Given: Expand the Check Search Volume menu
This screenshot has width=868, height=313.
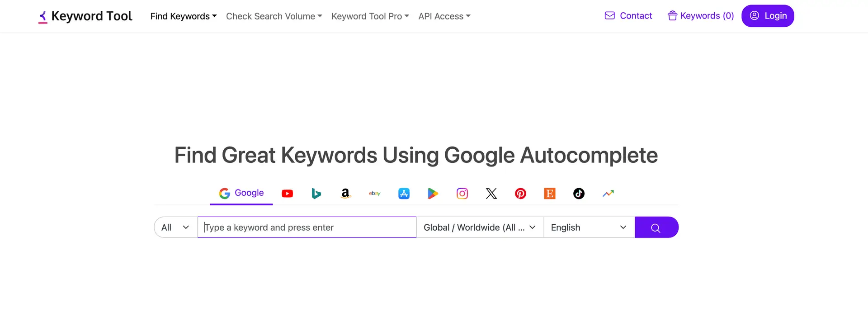Looking at the screenshot, I should 274,16.
